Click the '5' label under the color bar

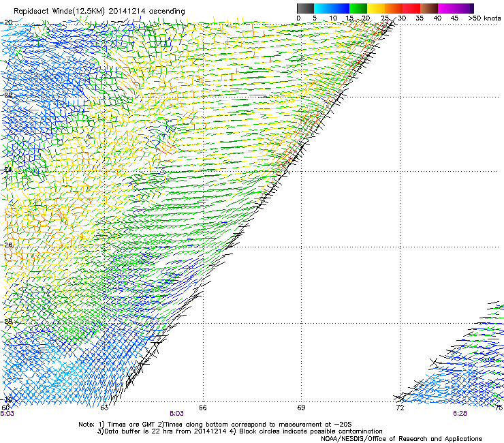315,18
